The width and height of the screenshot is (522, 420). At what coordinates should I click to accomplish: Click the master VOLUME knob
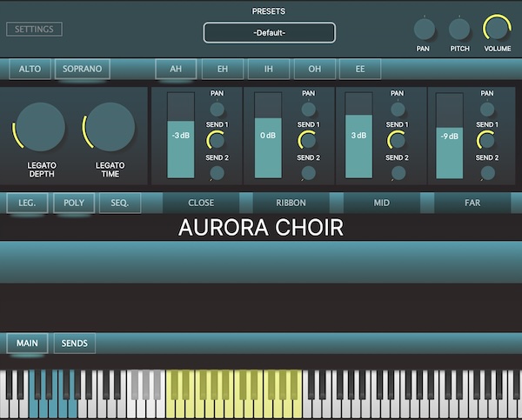point(497,29)
